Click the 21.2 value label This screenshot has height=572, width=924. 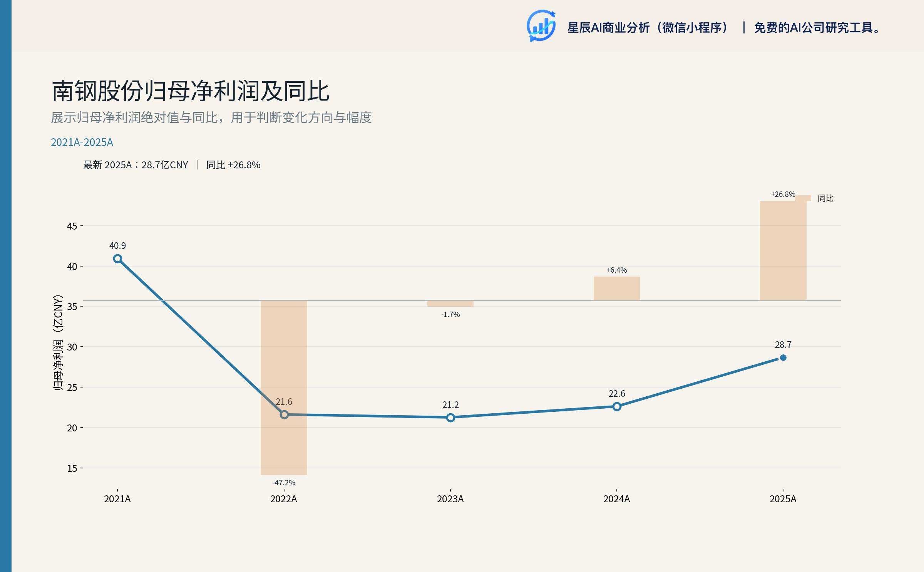point(450,405)
